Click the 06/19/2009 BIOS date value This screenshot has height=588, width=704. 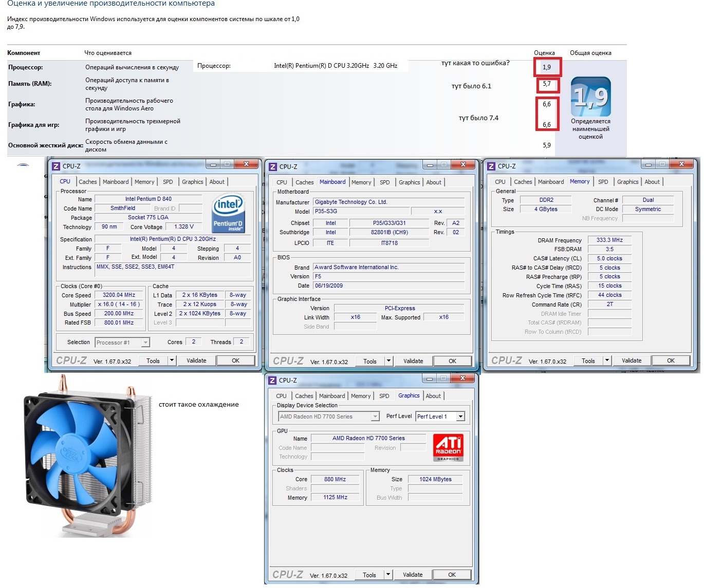coord(389,286)
